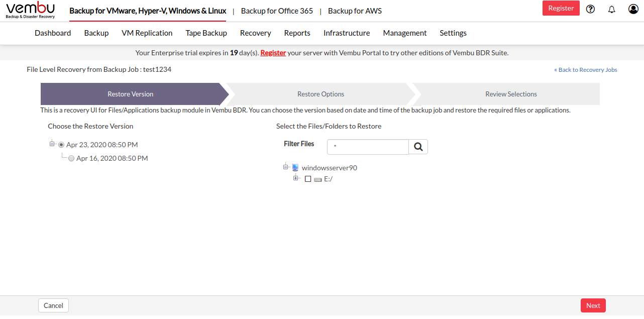644x319 pixels.
Task: Open the notifications bell icon
Action: point(612,9)
